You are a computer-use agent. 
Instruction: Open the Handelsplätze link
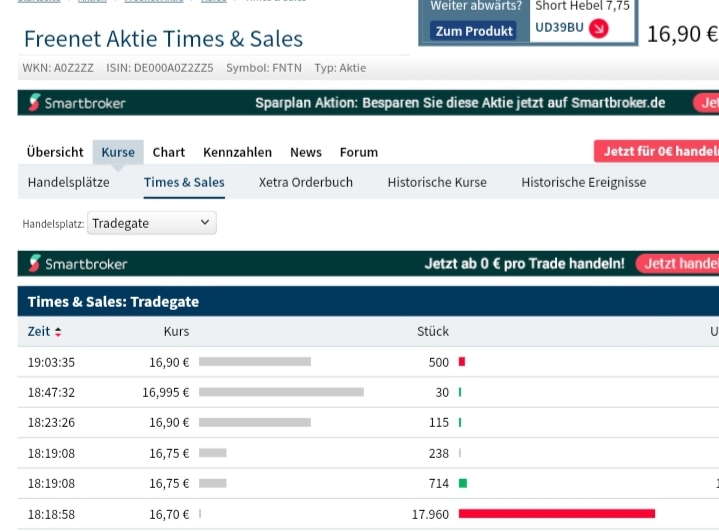pyautogui.click(x=69, y=182)
